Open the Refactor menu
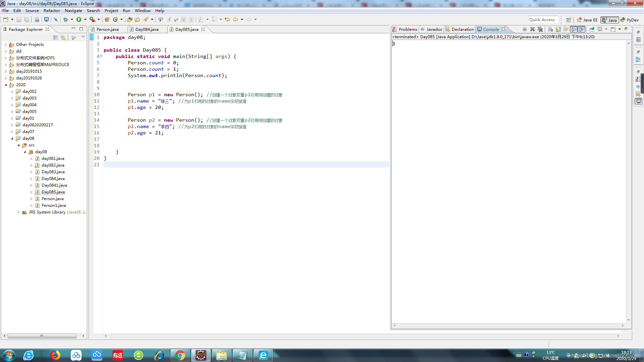Screen dimensions: 644x362 tap(51, 11)
